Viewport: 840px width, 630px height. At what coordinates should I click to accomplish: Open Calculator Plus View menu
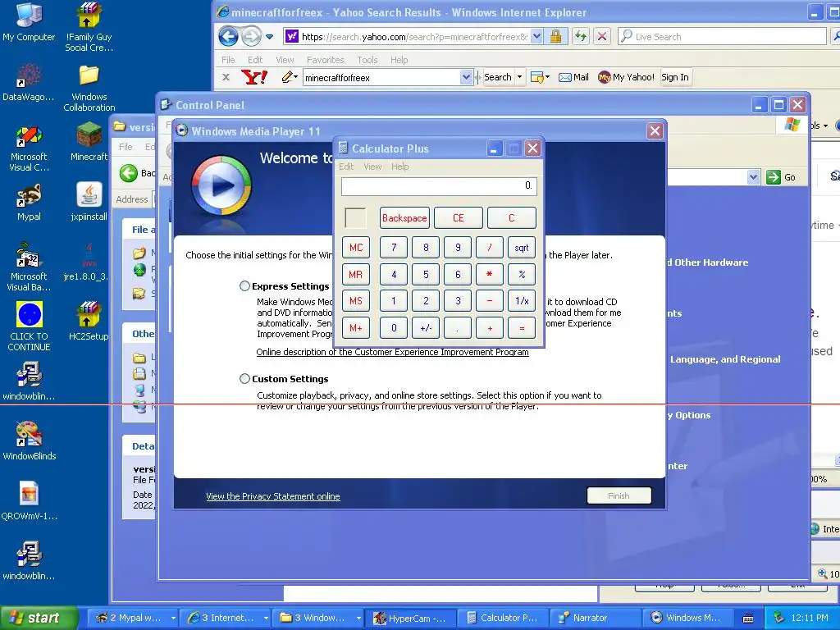click(x=373, y=167)
